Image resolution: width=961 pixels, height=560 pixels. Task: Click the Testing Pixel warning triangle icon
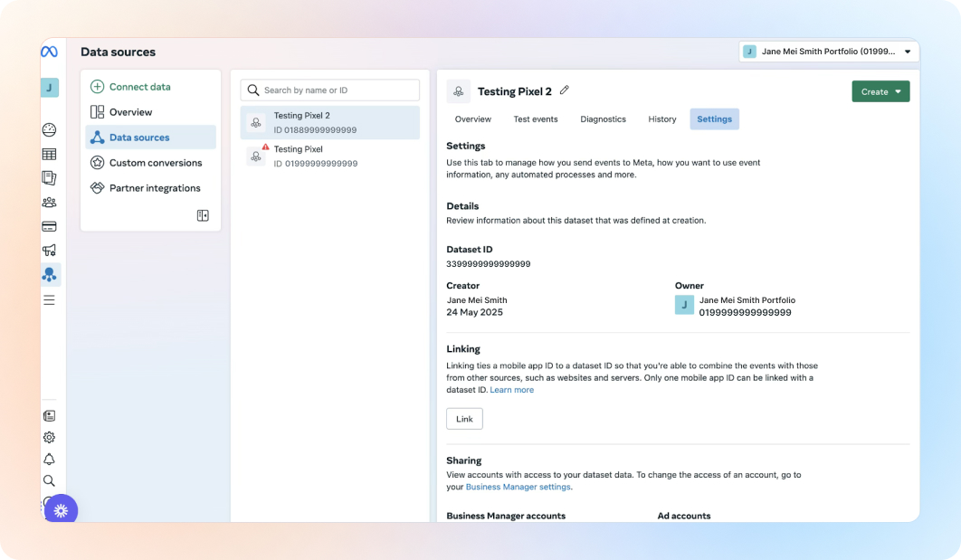coord(265,147)
